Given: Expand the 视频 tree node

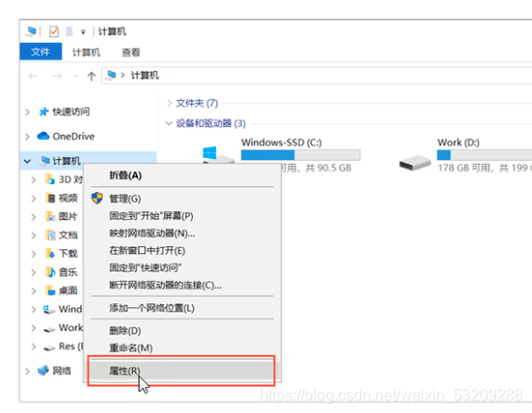Looking at the screenshot, I should pyautogui.click(x=34, y=198).
